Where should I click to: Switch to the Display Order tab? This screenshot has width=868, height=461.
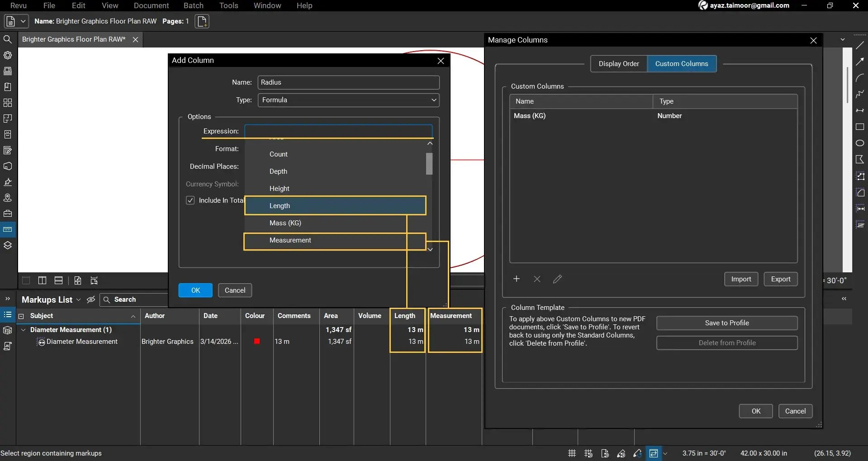[x=618, y=64]
